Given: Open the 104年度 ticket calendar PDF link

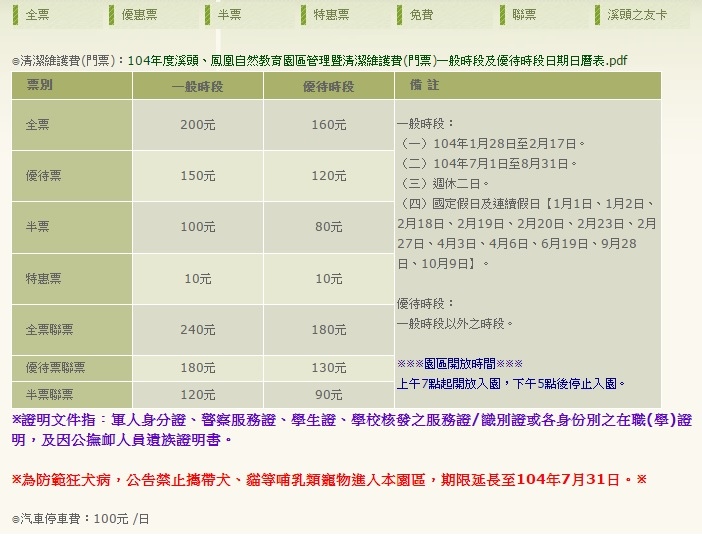Looking at the screenshot, I should pos(377,60).
